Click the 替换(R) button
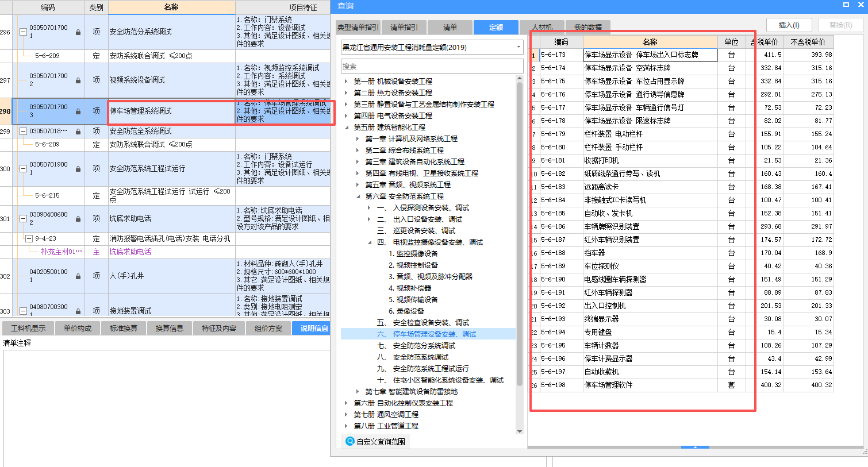 [840, 25]
